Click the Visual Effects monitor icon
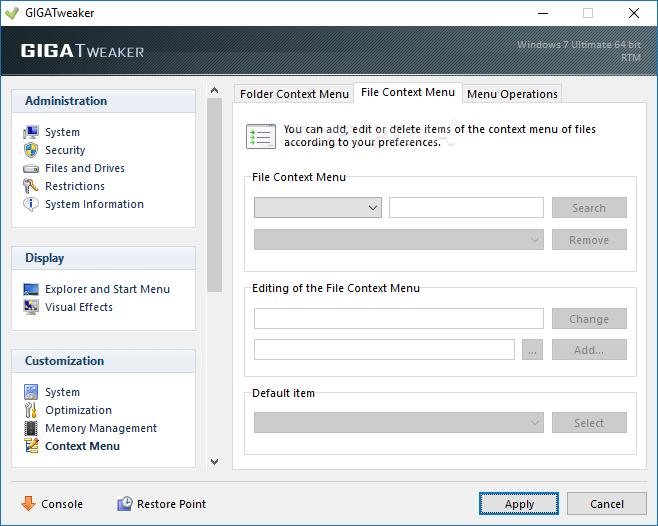 tap(31, 307)
